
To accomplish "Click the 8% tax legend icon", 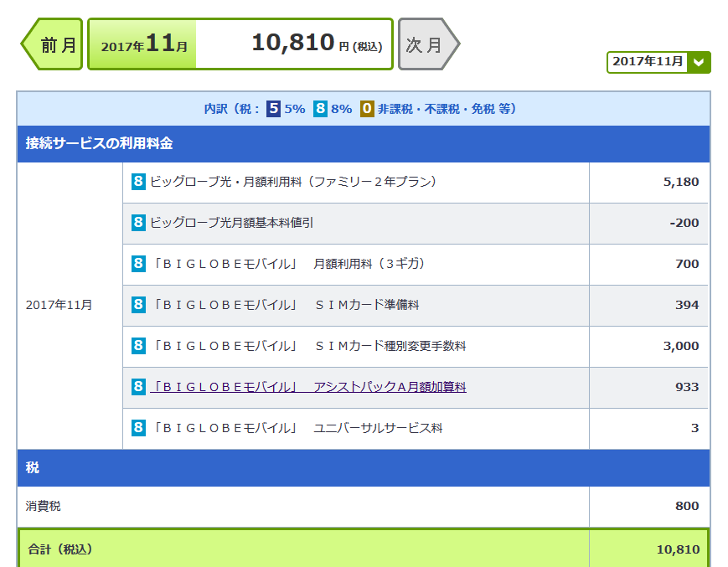I will click(x=320, y=109).
